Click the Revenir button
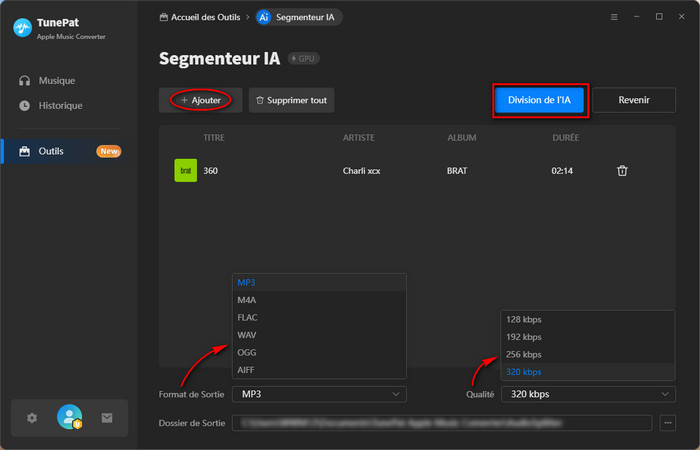The height and width of the screenshot is (450, 700). pos(634,100)
